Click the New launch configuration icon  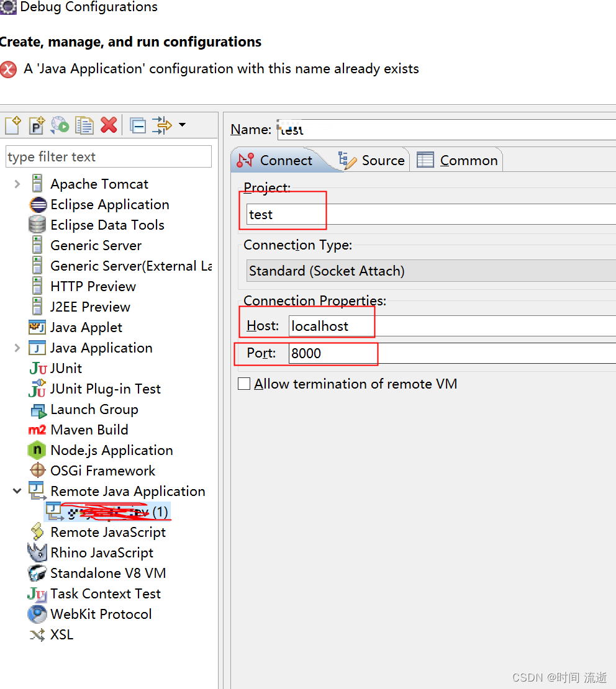(x=13, y=125)
